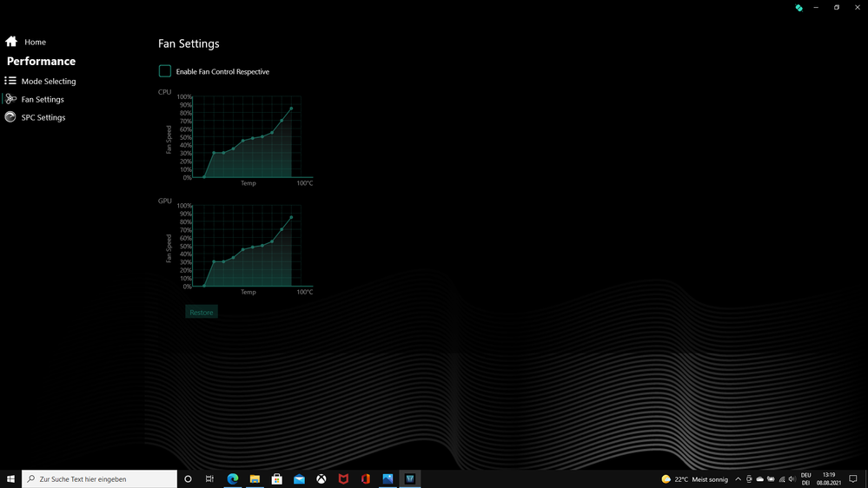Minimize the application window
Image resolution: width=868 pixels, height=488 pixels.
click(816, 8)
